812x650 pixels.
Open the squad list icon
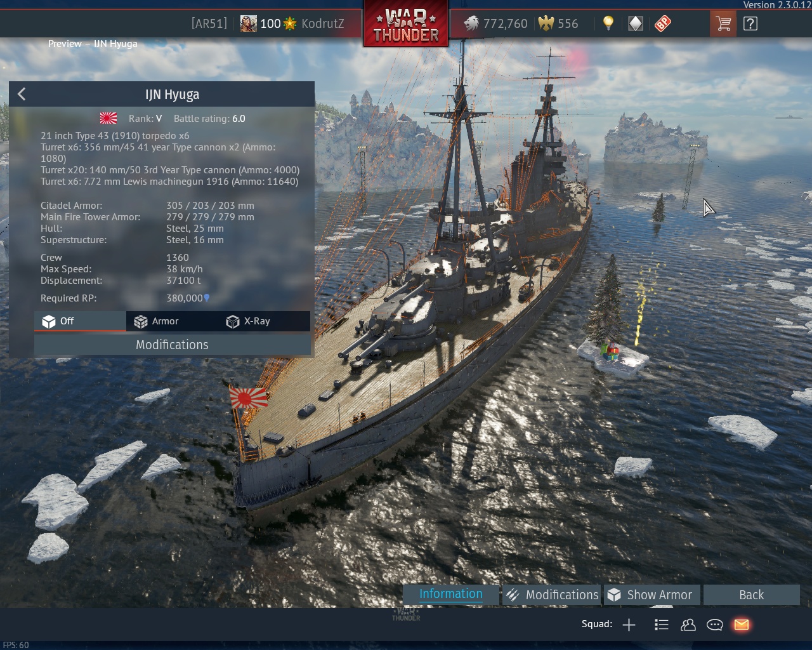(661, 625)
